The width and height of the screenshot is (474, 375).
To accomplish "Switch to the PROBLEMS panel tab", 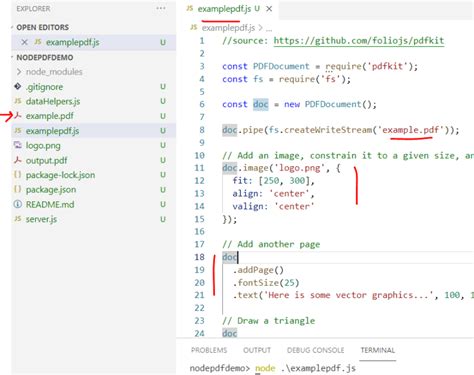I will click(x=209, y=350).
